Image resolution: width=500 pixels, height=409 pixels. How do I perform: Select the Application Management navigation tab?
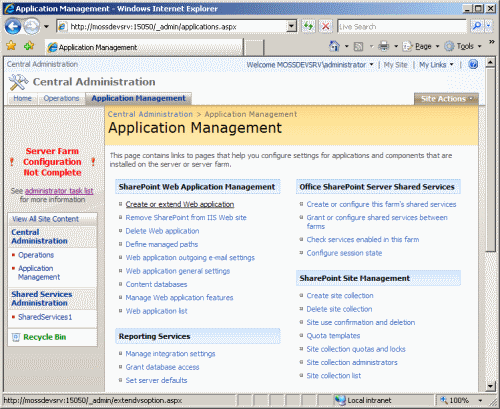[x=138, y=98]
